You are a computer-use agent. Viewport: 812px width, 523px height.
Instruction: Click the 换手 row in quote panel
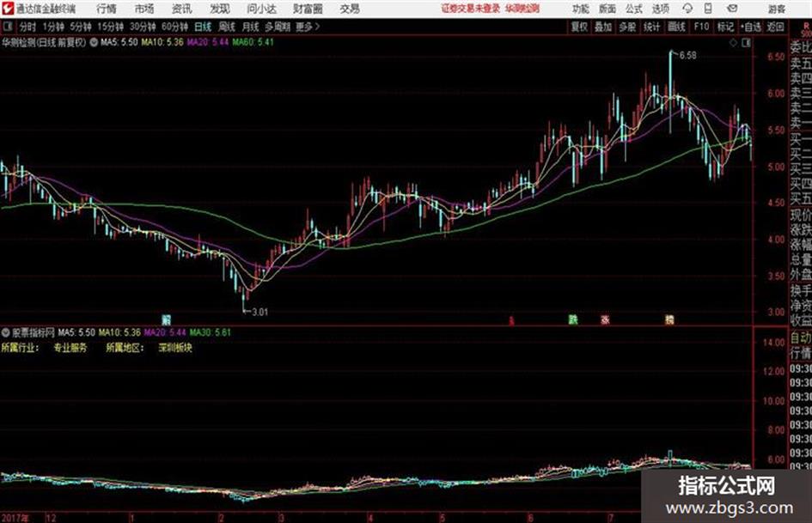pyautogui.click(x=801, y=290)
